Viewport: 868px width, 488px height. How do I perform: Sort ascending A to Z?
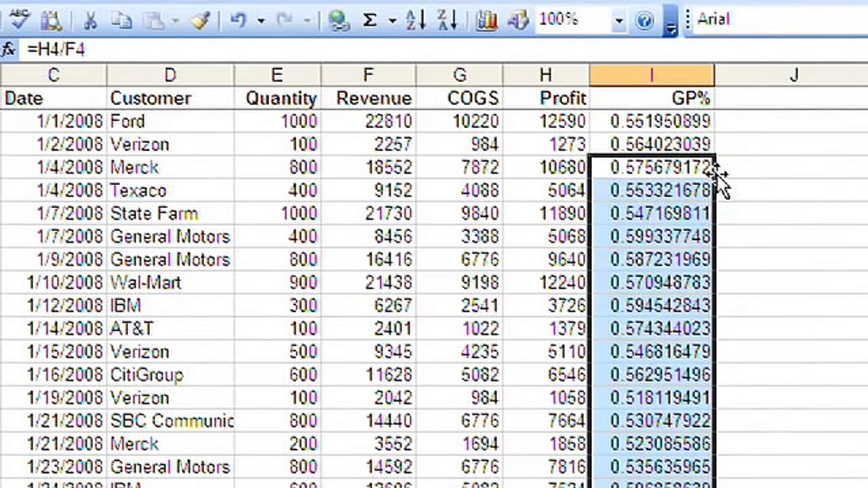click(415, 20)
